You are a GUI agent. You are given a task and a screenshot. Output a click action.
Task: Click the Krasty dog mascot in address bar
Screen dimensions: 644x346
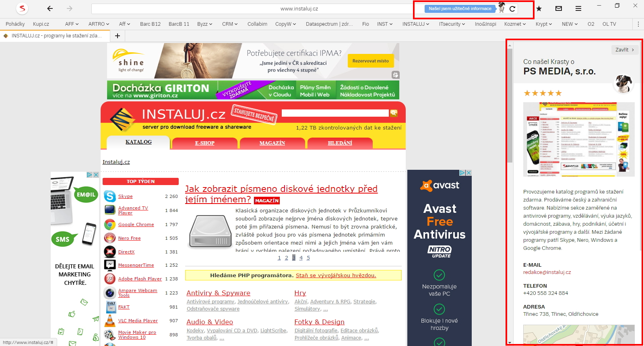[x=502, y=7]
